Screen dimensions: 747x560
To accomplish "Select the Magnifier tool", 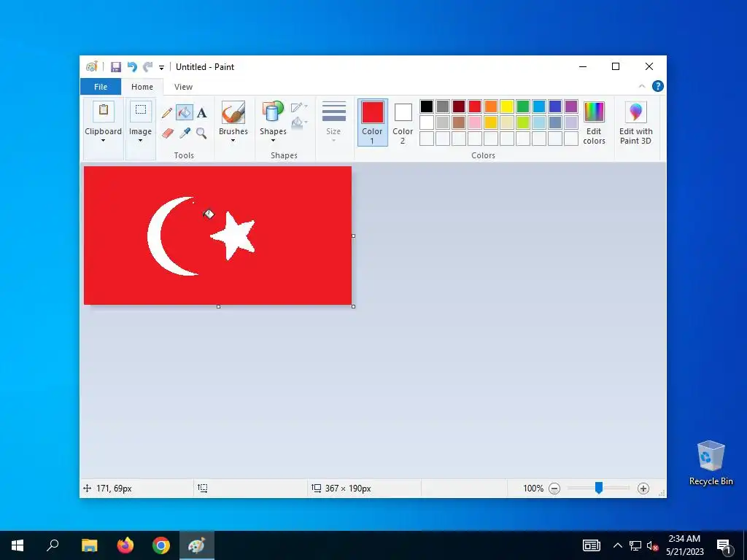I will coord(201,133).
